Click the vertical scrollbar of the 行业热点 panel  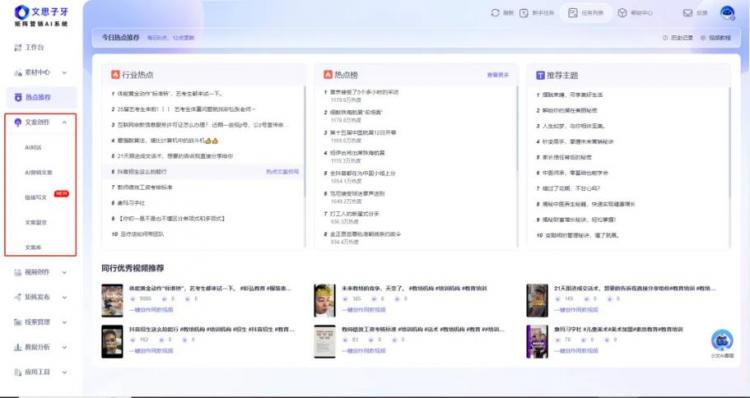[305, 141]
